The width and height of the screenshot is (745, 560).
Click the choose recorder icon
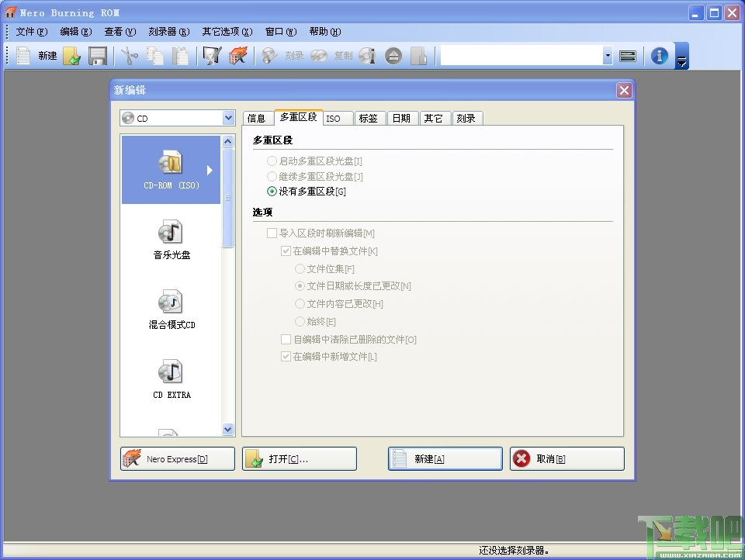click(628, 56)
